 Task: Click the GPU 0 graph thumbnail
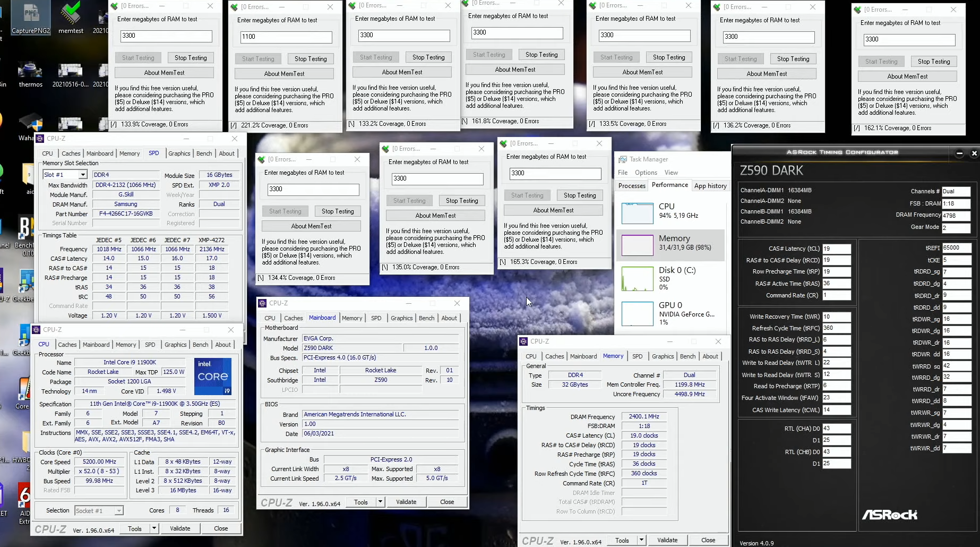click(638, 313)
